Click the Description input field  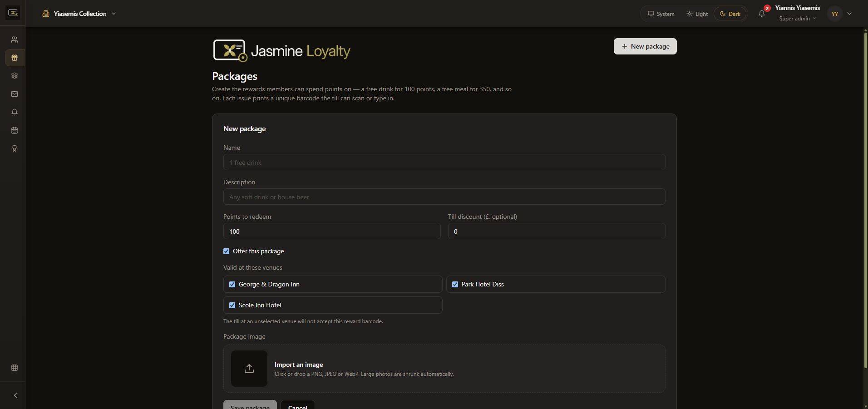[444, 197]
